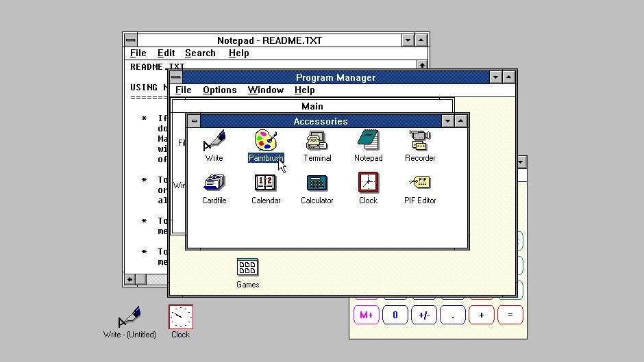Launch the Calculator icon in Accessories
The height and width of the screenshot is (362, 644).
click(317, 183)
